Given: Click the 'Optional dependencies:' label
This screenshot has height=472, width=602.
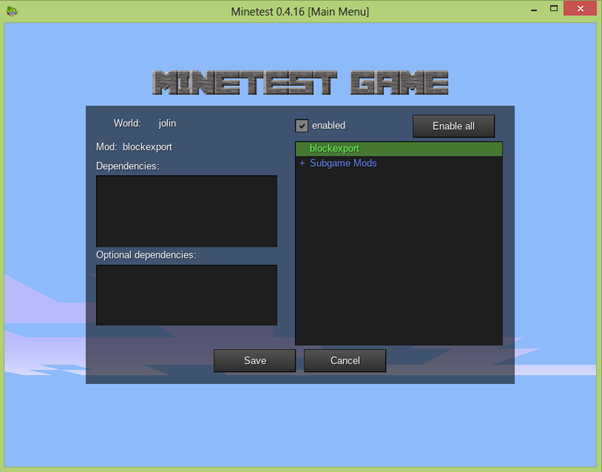Looking at the screenshot, I should pos(146,255).
